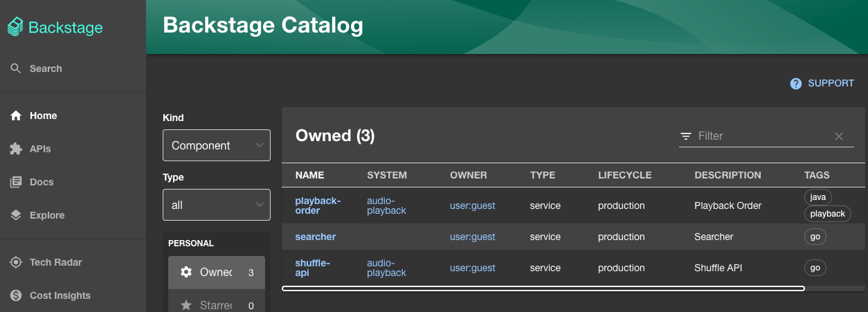Sort by the OWNER column header
The image size is (868, 312).
coord(469,175)
